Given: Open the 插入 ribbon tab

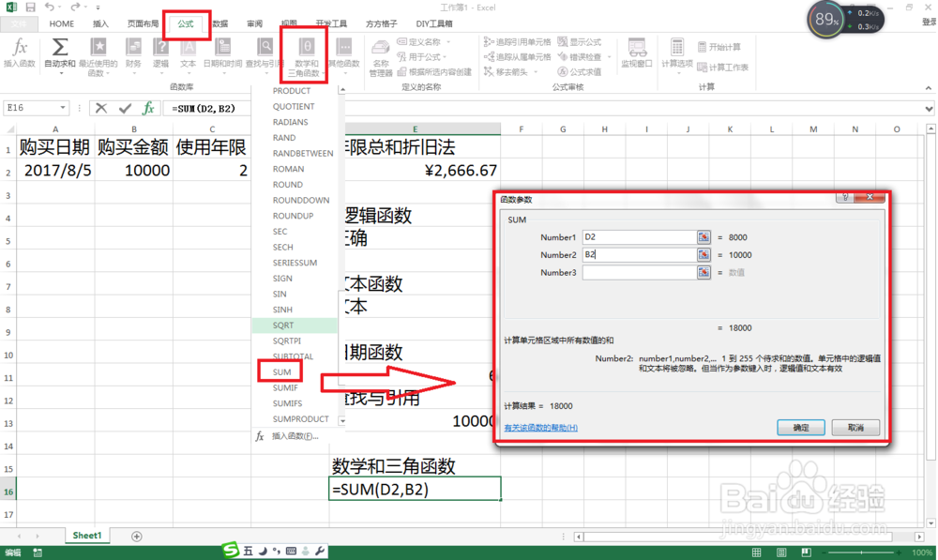Looking at the screenshot, I should [100, 24].
